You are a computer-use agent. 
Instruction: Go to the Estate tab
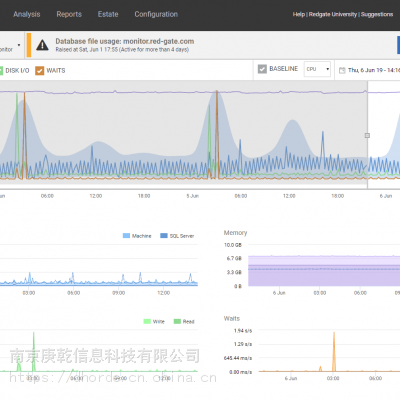coord(108,14)
